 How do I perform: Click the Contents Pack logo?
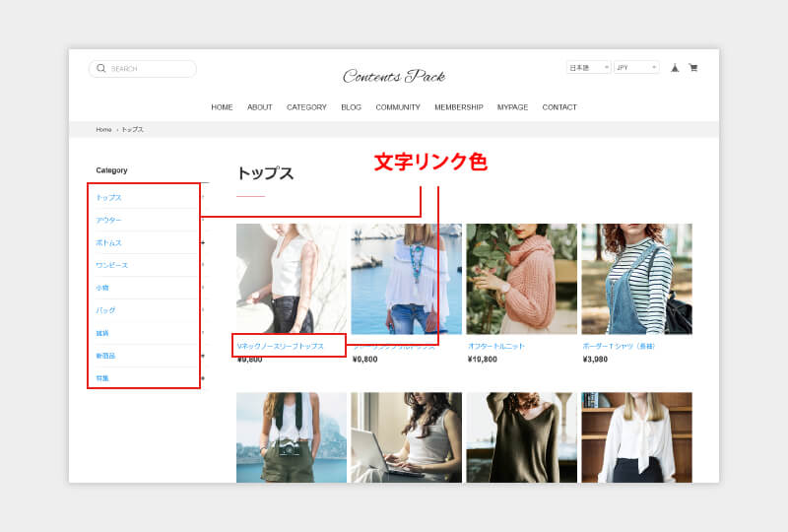(x=394, y=76)
